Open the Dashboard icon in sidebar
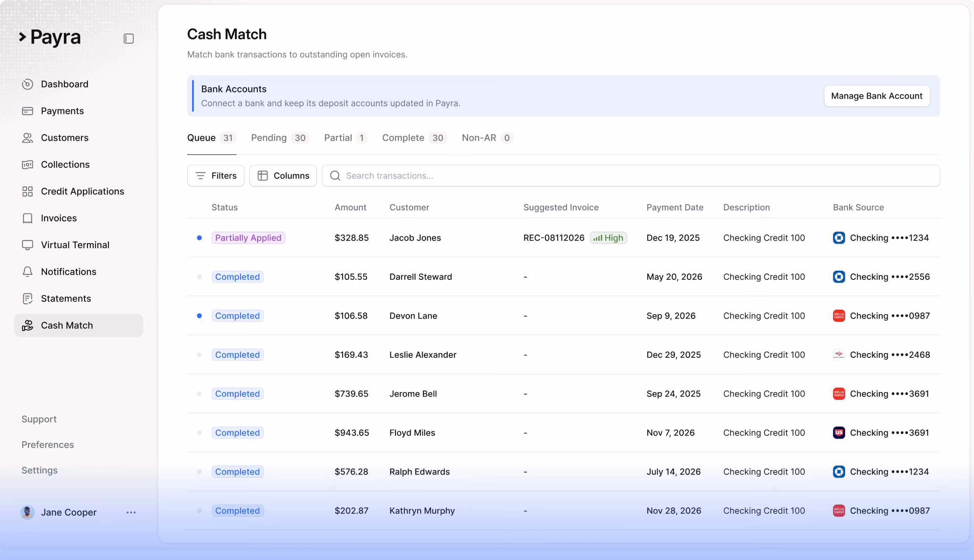The height and width of the screenshot is (560, 974). pyautogui.click(x=28, y=84)
